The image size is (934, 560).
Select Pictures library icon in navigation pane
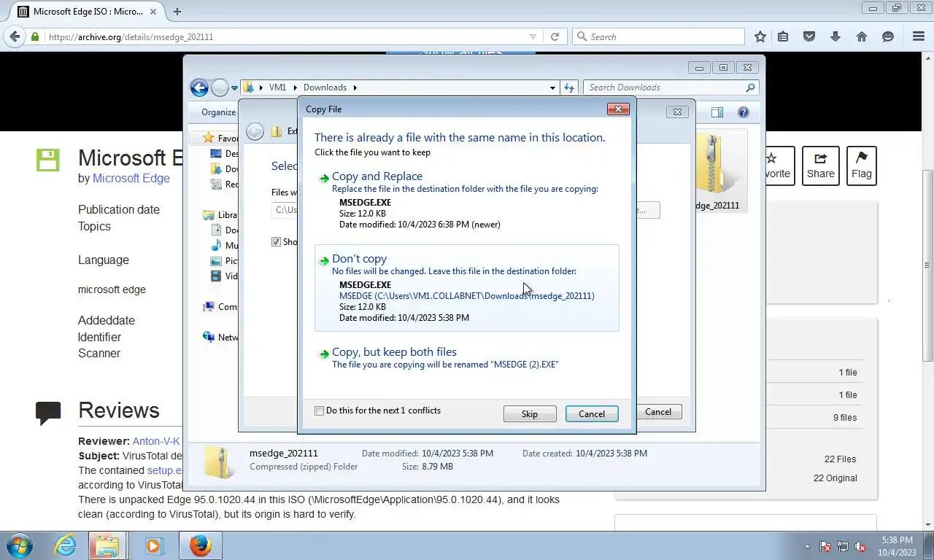coord(216,261)
